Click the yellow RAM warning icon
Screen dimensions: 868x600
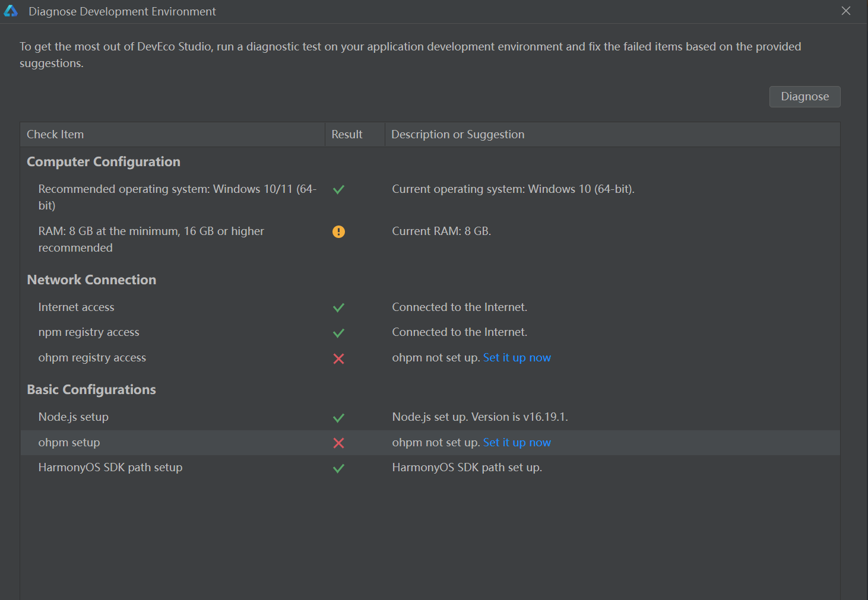coord(338,231)
